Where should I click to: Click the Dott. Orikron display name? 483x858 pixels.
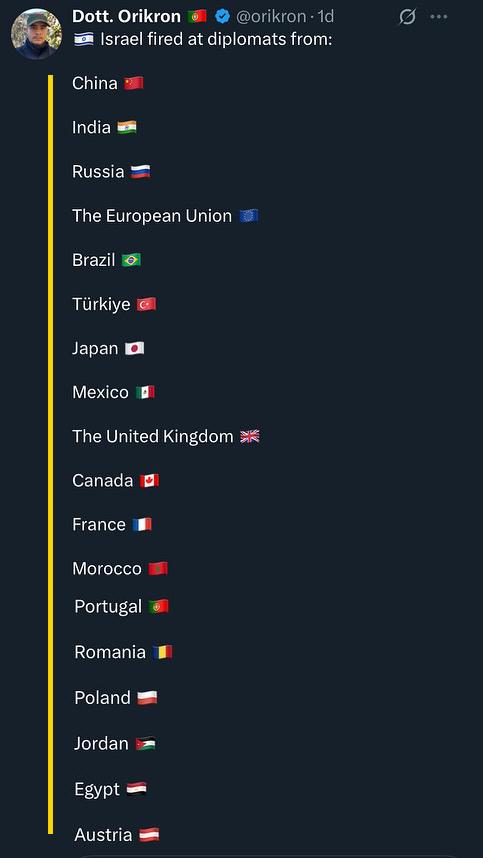[x=126, y=17]
